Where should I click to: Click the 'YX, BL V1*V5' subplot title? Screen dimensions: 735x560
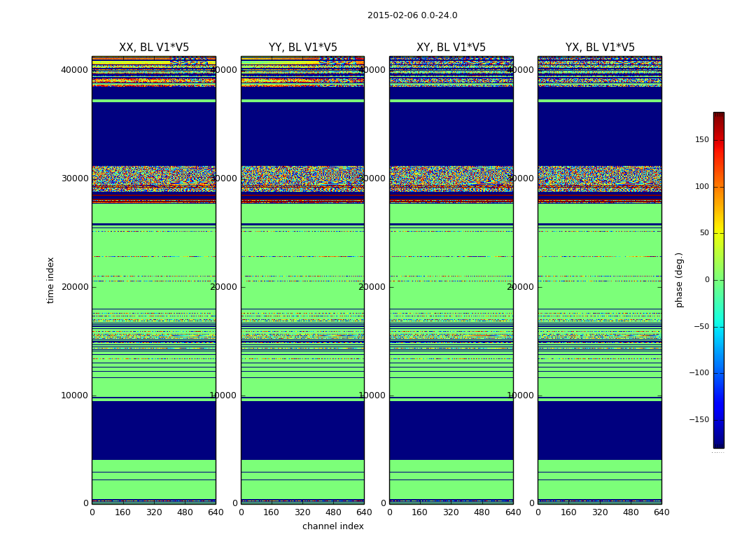(600, 48)
